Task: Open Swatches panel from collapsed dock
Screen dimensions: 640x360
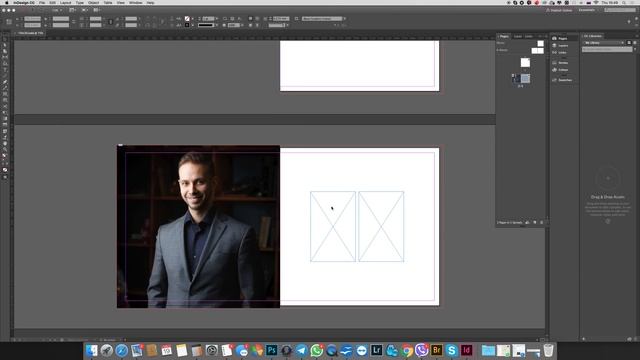Action: click(x=562, y=80)
